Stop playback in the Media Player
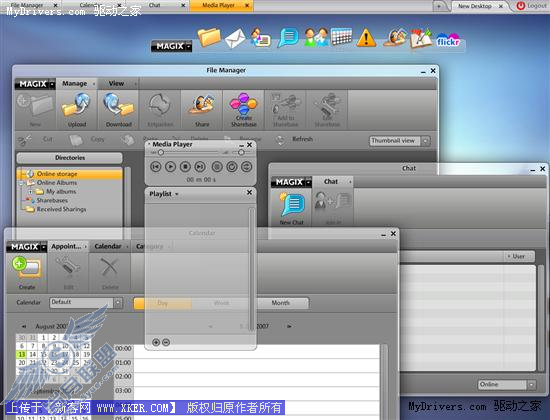Screen dimensions: 550x420 point(185,167)
